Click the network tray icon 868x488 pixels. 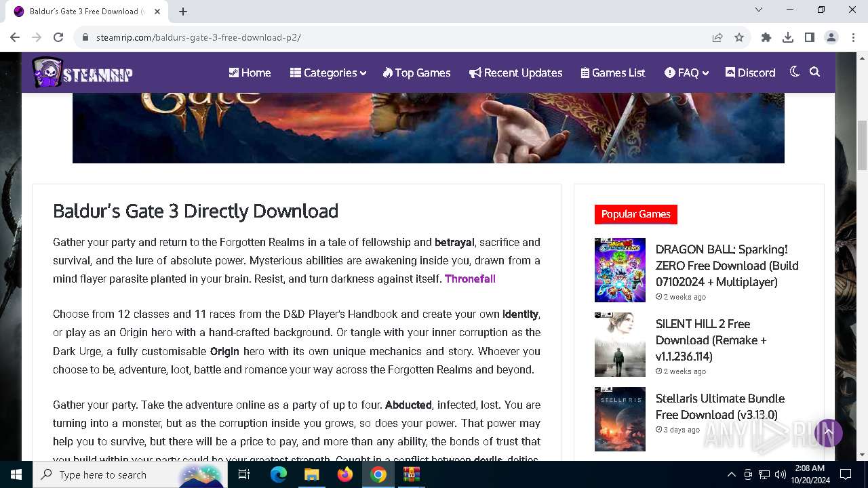click(x=764, y=474)
